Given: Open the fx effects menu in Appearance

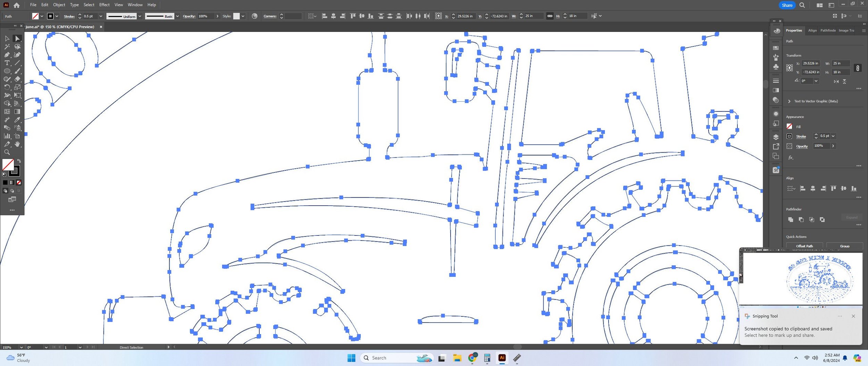Looking at the screenshot, I should (x=791, y=158).
